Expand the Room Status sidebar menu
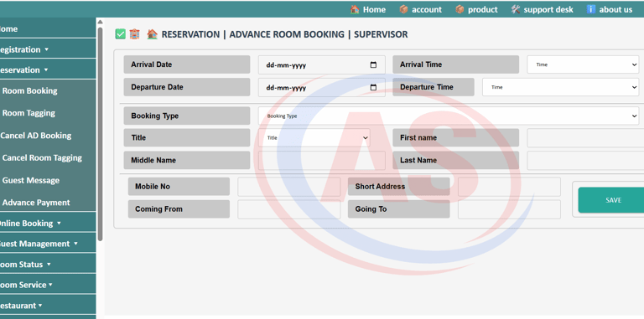The width and height of the screenshot is (644, 319). [x=48, y=264]
